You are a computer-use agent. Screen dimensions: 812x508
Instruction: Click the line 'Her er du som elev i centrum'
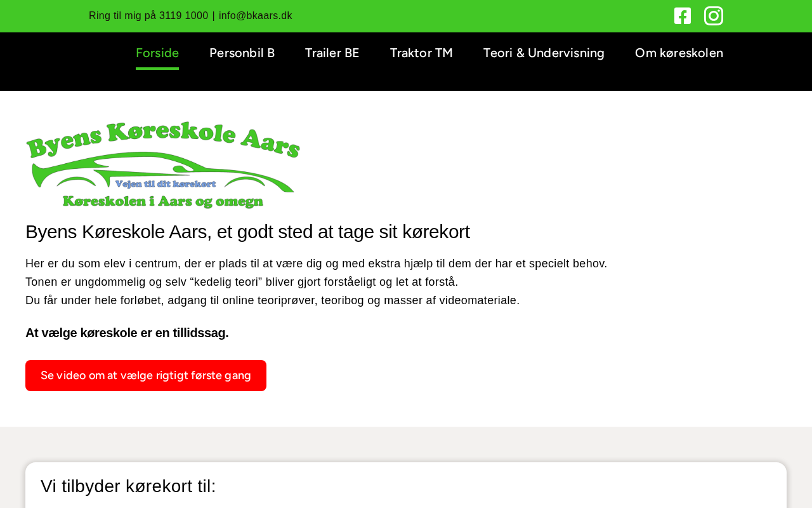point(316,264)
